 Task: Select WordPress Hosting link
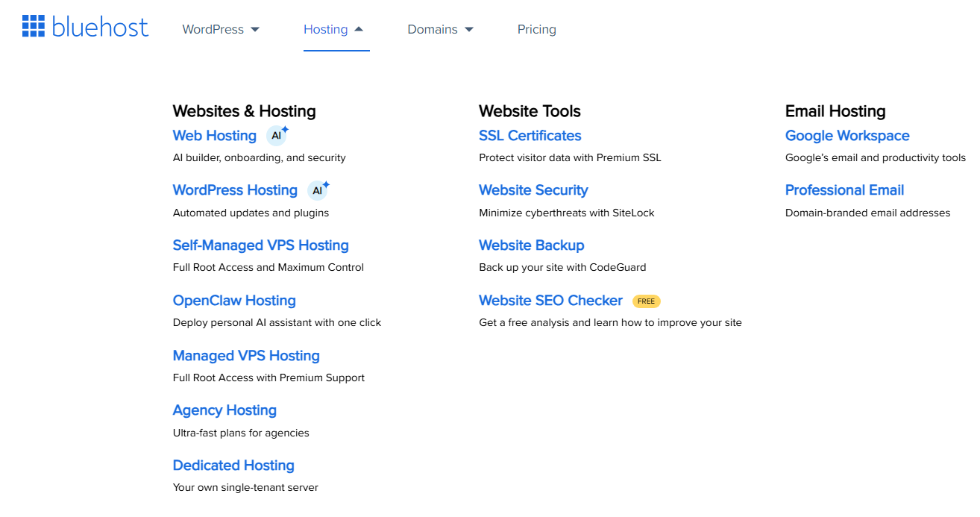pyautogui.click(x=235, y=190)
